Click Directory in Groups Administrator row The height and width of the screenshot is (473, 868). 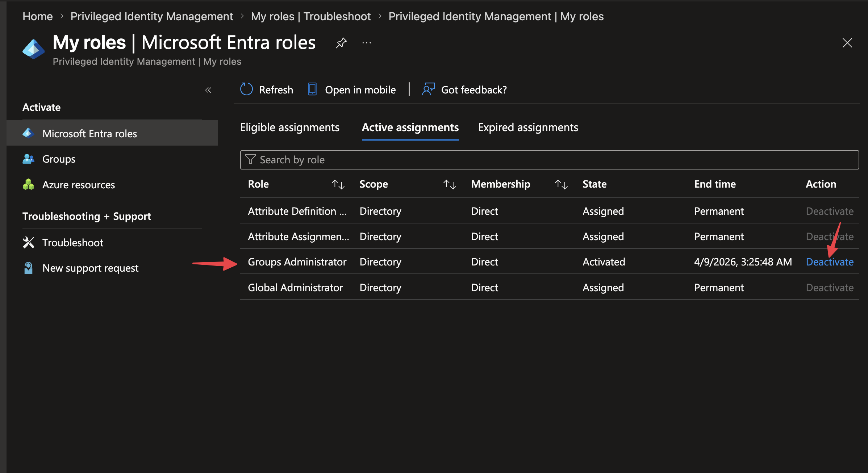[380, 262]
